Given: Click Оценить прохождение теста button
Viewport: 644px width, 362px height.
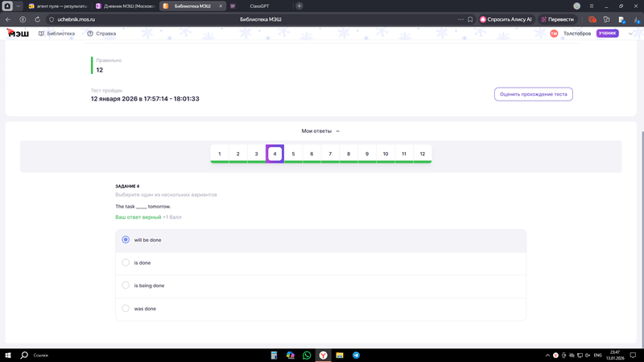Looking at the screenshot, I should click(x=533, y=94).
